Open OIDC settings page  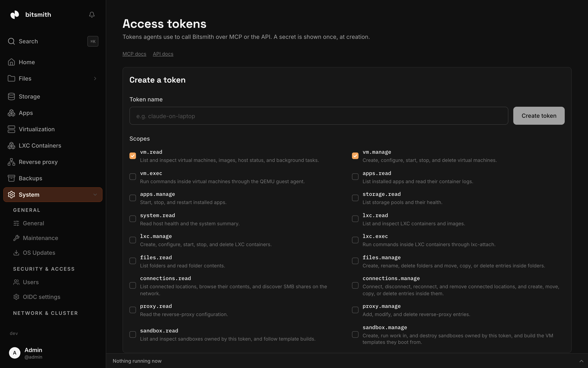(x=55, y=297)
